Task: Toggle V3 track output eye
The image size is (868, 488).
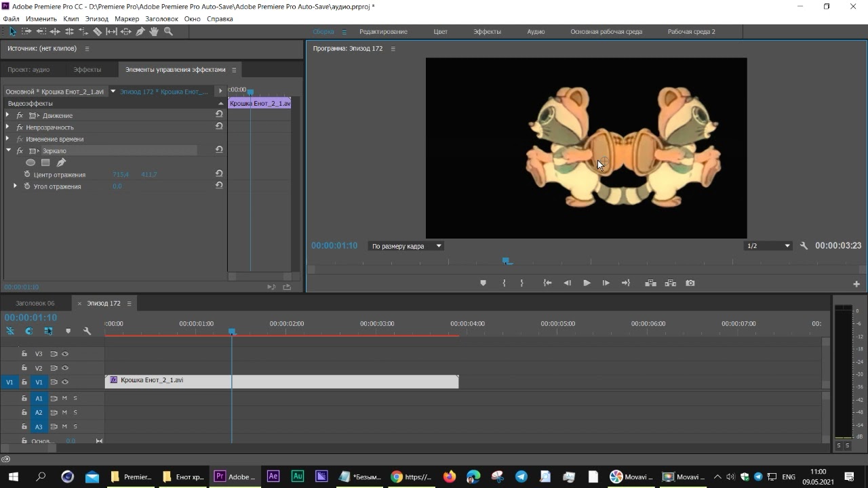Action: coord(65,354)
